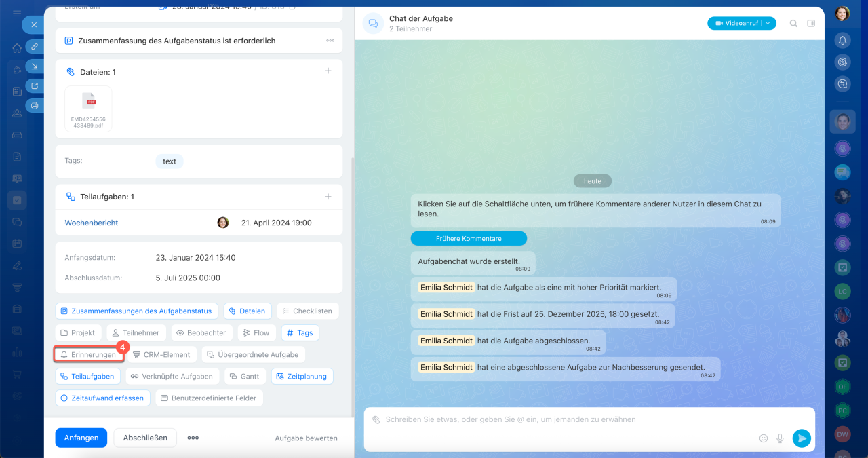Go to home icon in left sidebar
Screen dimensions: 868x458
tap(17, 48)
